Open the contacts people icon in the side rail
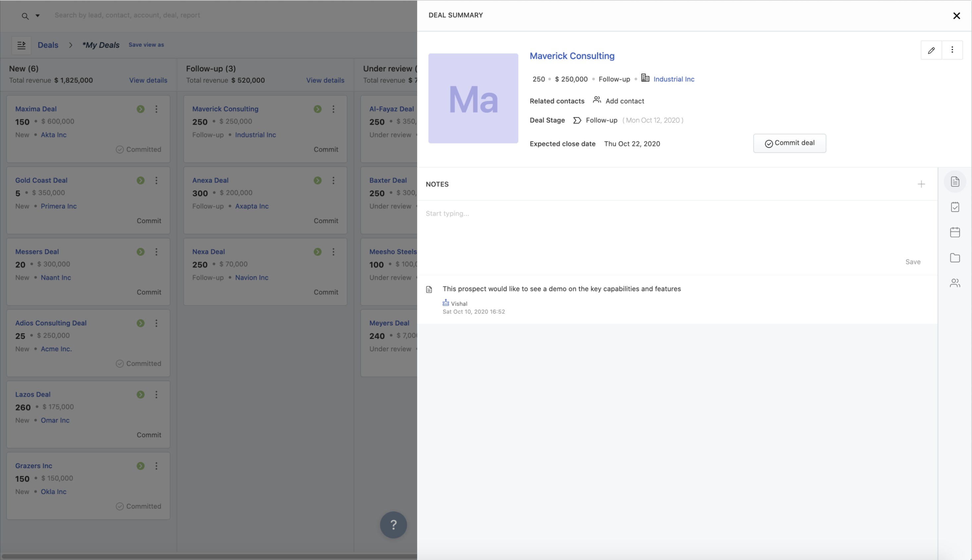This screenshot has width=972, height=560. click(955, 283)
